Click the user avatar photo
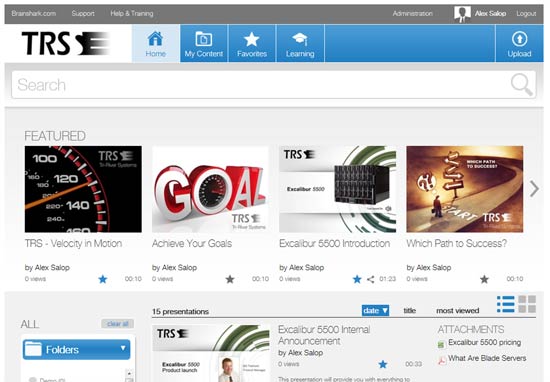This screenshot has width=550, height=382. coord(462,14)
